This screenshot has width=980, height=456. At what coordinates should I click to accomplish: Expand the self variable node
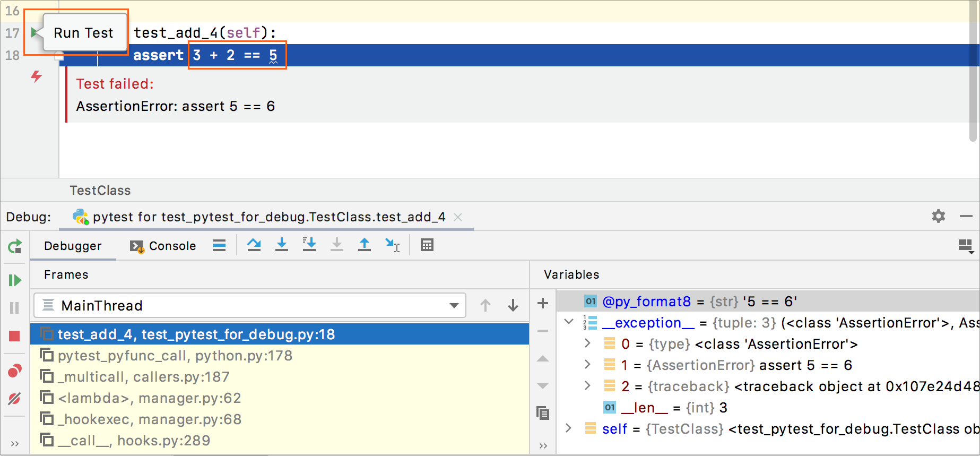[x=569, y=428]
